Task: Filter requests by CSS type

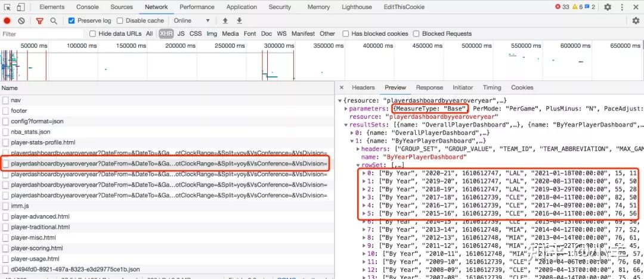Action: 196,34
